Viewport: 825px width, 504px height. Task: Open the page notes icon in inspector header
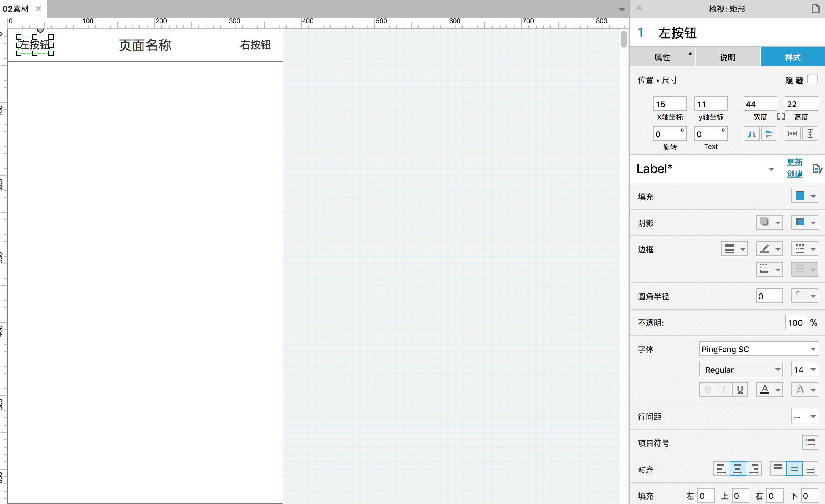click(x=815, y=8)
